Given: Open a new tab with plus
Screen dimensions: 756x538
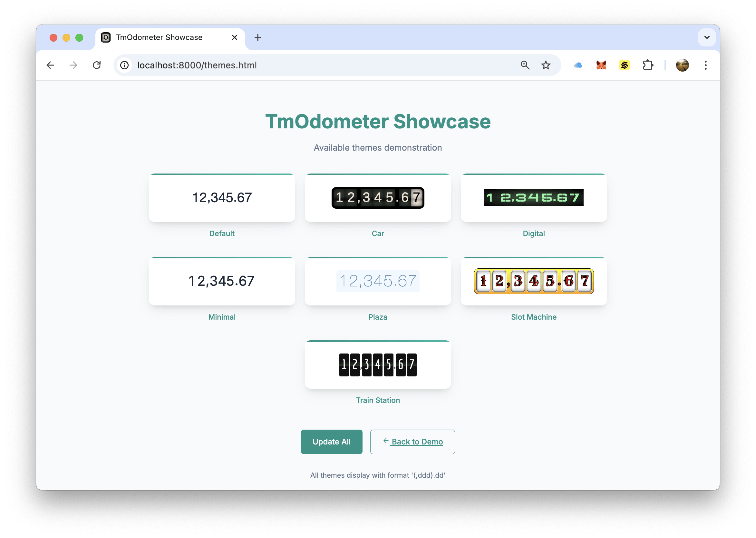Looking at the screenshot, I should pos(257,37).
